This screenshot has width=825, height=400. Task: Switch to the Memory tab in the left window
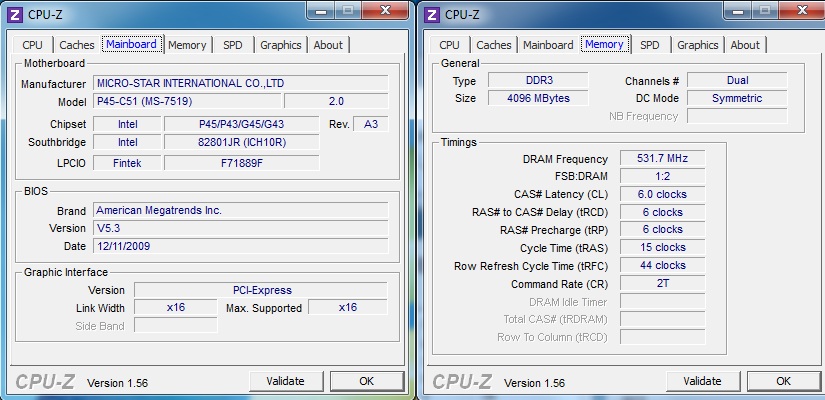[x=187, y=45]
